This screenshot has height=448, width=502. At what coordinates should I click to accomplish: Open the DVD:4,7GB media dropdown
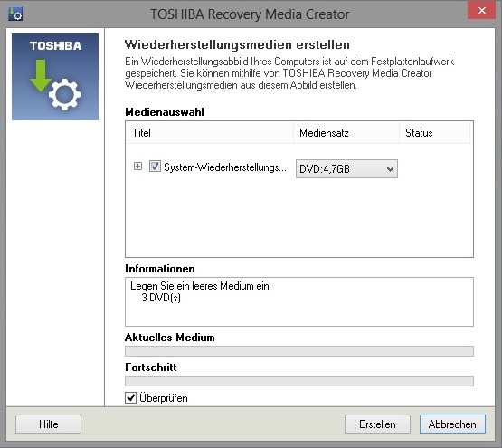coord(346,168)
